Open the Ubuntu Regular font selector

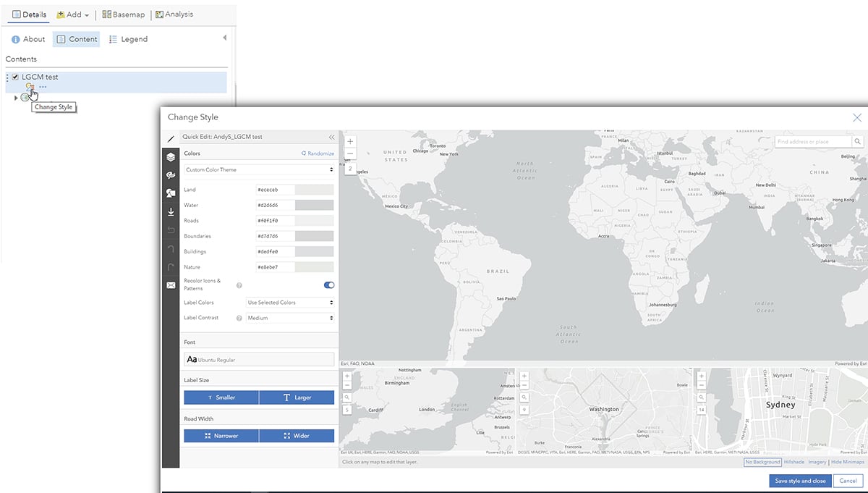point(259,359)
